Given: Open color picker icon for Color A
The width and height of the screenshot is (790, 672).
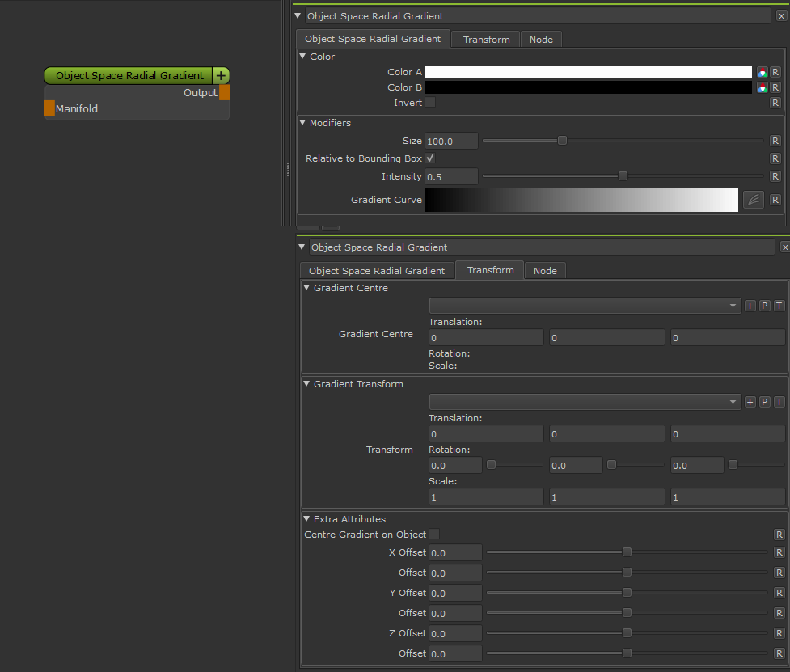Looking at the screenshot, I should 761,72.
